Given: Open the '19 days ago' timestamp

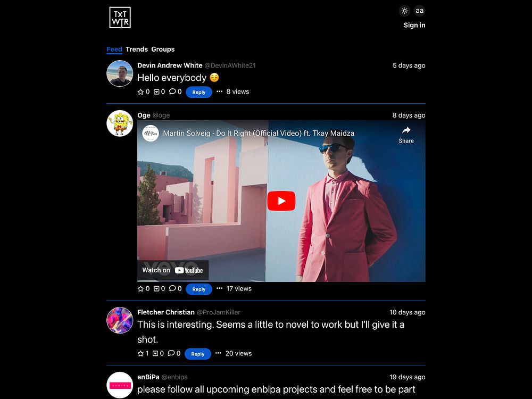Looking at the screenshot, I should click(x=408, y=377).
